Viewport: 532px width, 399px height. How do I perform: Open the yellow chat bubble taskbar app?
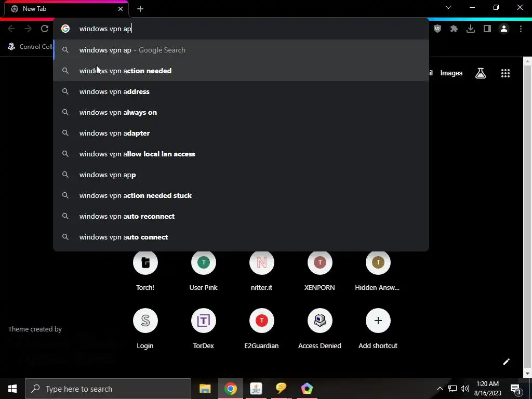[281, 389]
